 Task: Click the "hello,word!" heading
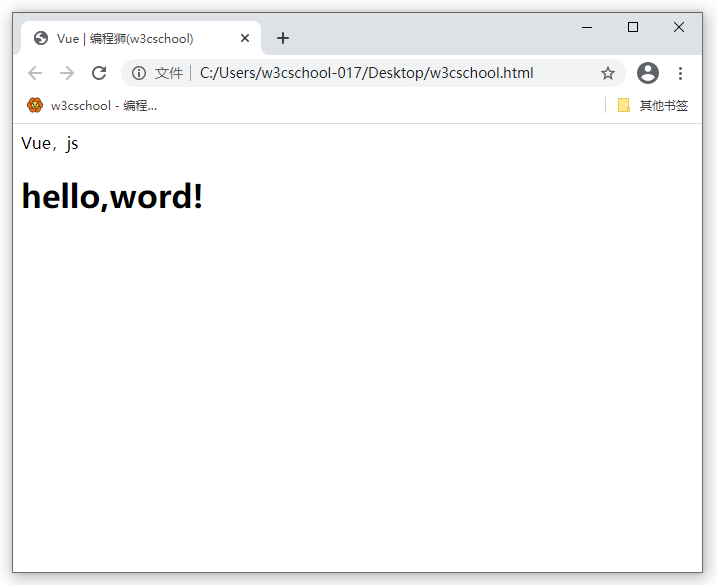click(112, 196)
